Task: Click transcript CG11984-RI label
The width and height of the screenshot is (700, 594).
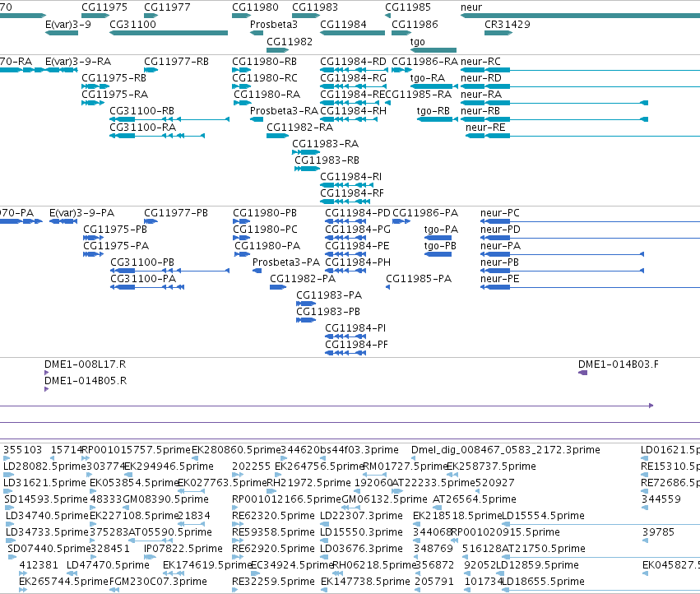Action: pyautogui.click(x=351, y=177)
